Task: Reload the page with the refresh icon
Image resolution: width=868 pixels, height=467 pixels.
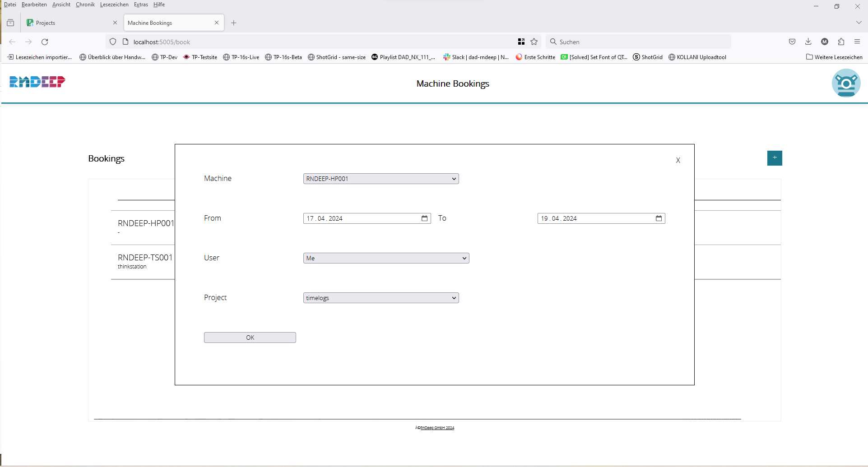Action: (45, 42)
